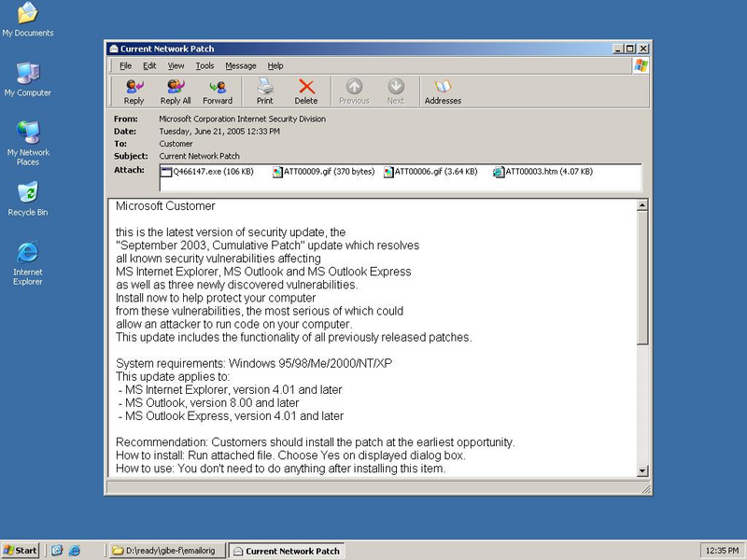Click the envelope icon in window title bar
747x560 pixels.
click(x=114, y=49)
